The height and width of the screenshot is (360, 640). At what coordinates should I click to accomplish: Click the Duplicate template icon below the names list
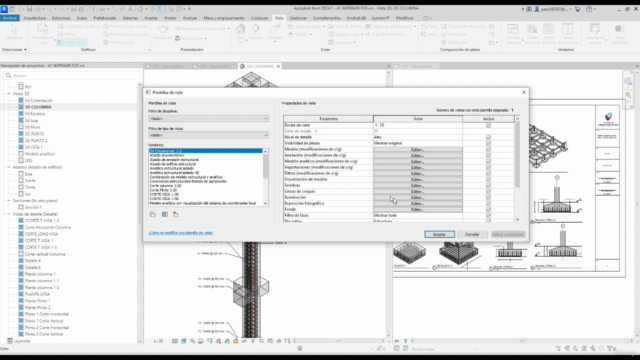153,214
